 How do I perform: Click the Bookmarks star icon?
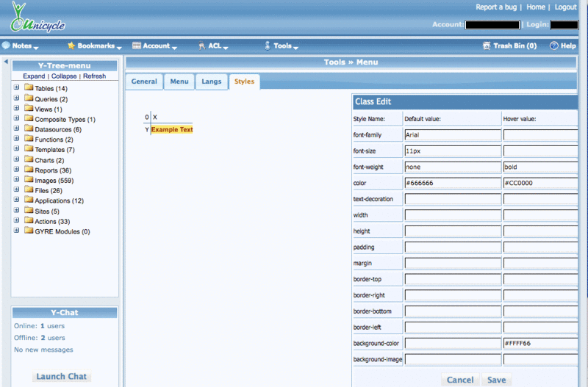click(x=71, y=46)
